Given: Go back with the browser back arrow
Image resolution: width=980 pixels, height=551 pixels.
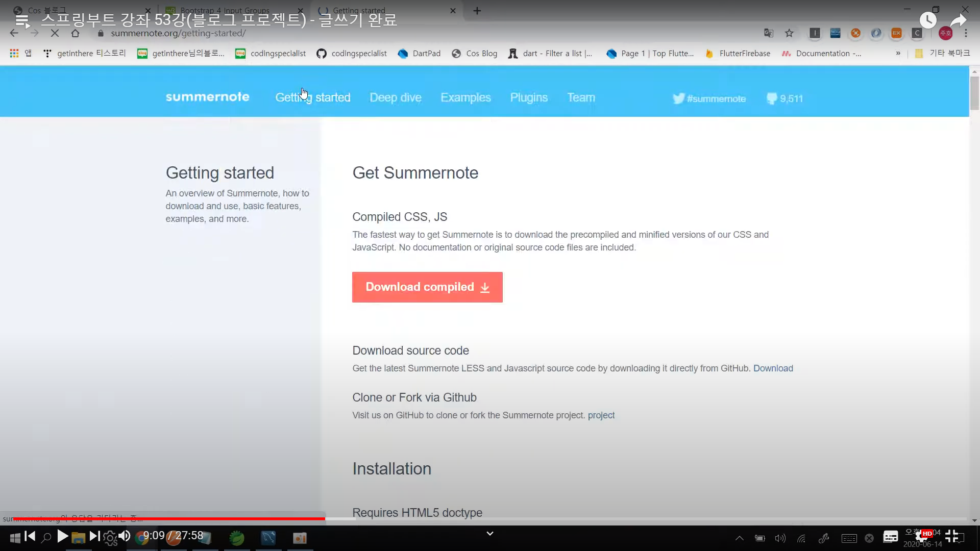Looking at the screenshot, I should 14,33.
